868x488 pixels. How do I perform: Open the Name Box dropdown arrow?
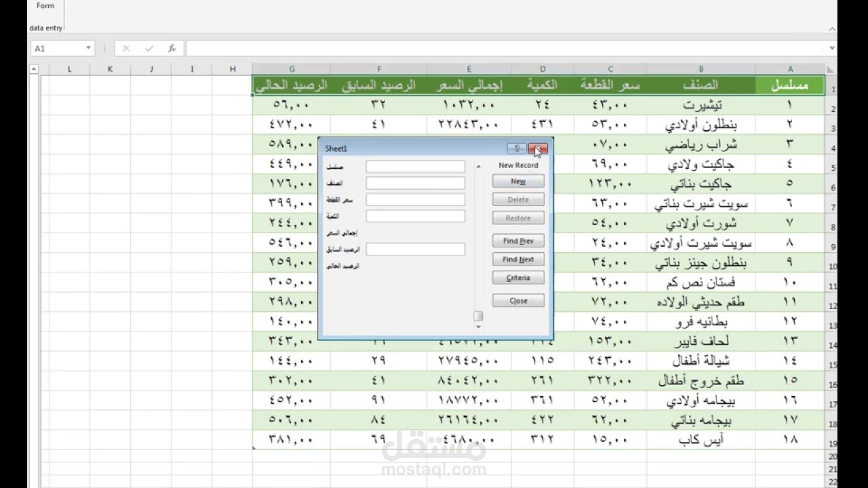pyautogui.click(x=88, y=48)
